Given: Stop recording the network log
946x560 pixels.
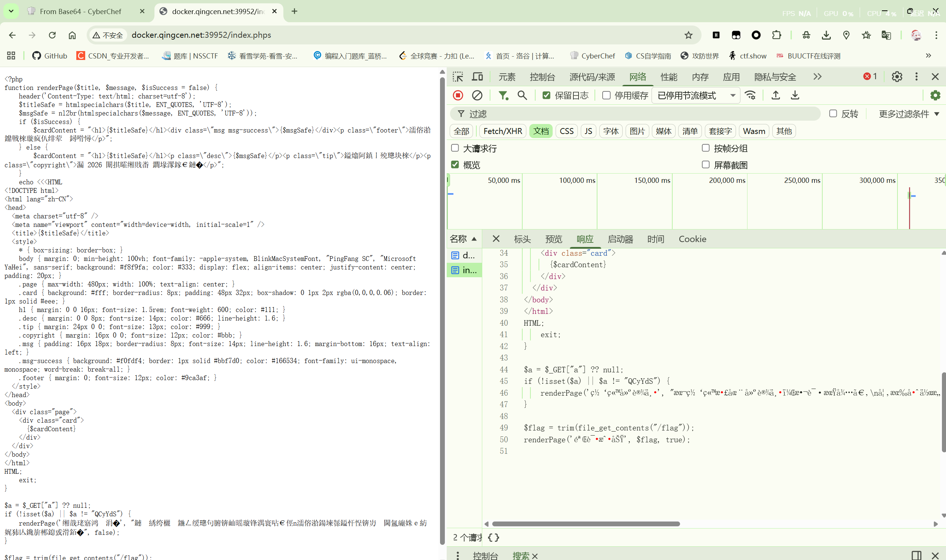Looking at the screenshot, I should tap(458, 95).
